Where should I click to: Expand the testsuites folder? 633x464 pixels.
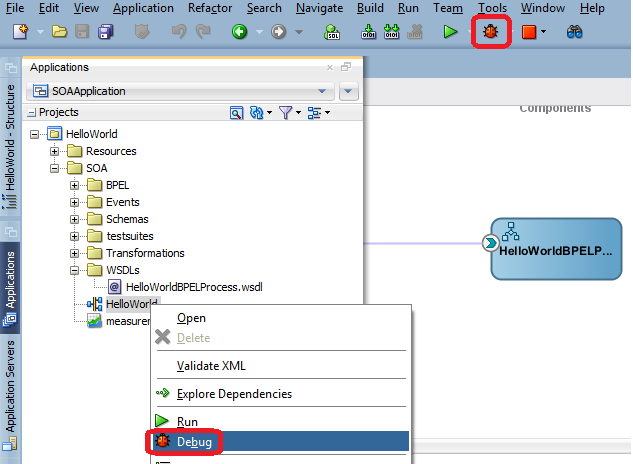pos(74,236)
